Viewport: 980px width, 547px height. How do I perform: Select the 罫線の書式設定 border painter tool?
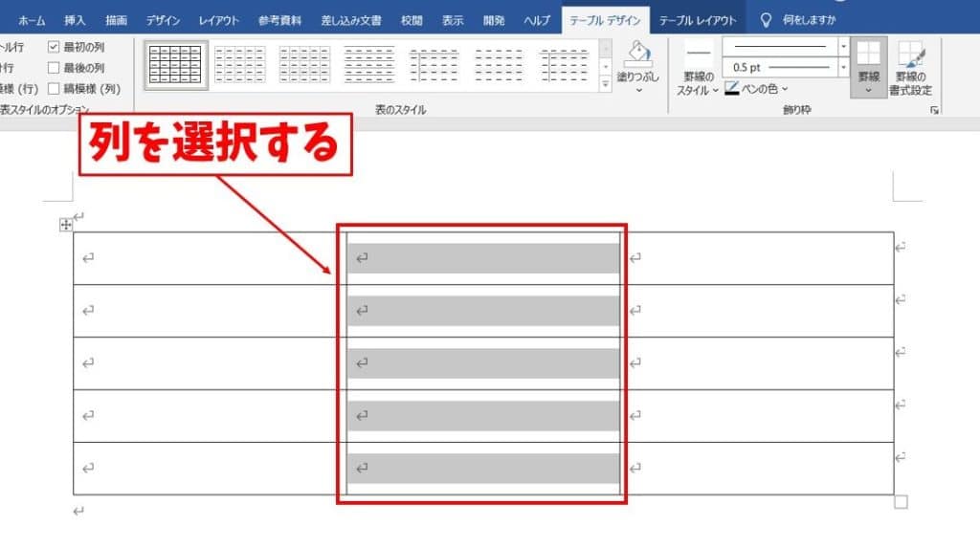(912, 67)
